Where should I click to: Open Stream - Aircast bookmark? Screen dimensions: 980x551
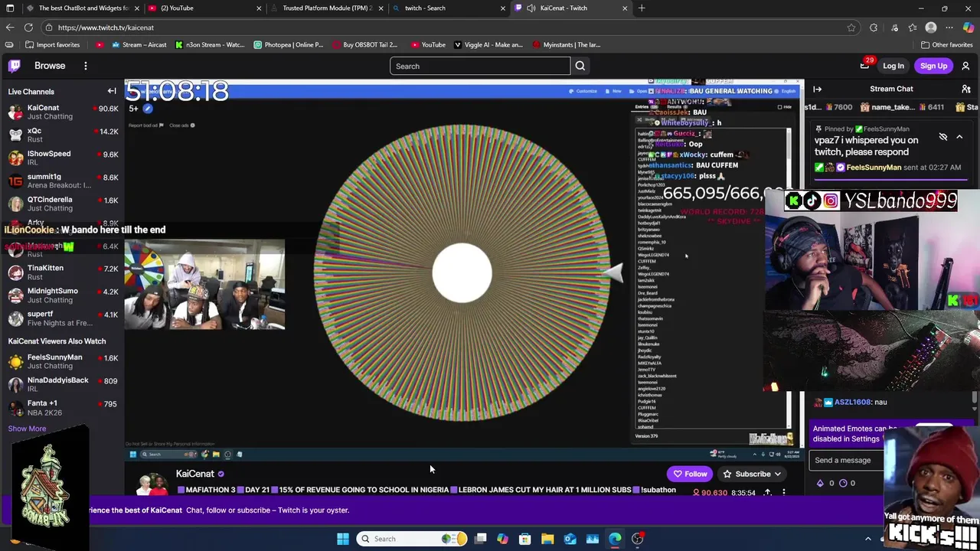(139, 44)
